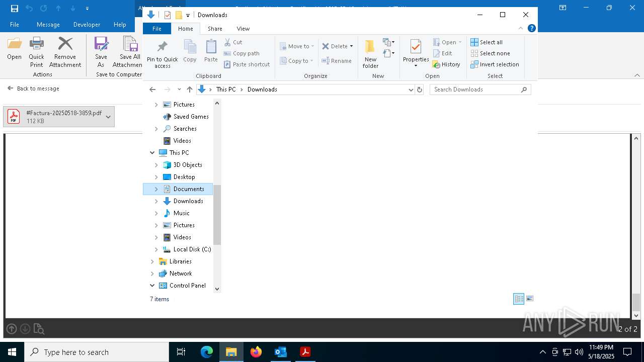Viewport: 644px width, 362px height.
Task: Select Saved Games in navigation tree
Action: click(191, 117)
